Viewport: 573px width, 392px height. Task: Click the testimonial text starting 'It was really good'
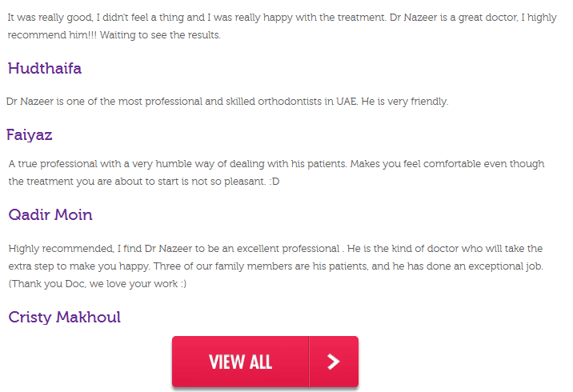pos(282,26)
